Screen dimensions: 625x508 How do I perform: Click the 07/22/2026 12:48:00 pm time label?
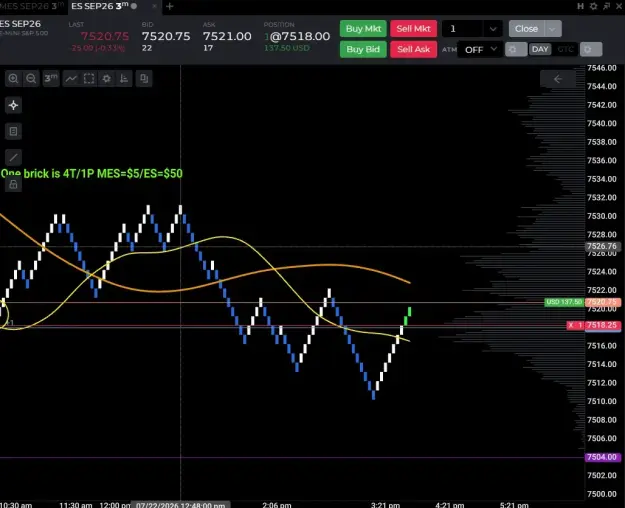tap(181, 504)
